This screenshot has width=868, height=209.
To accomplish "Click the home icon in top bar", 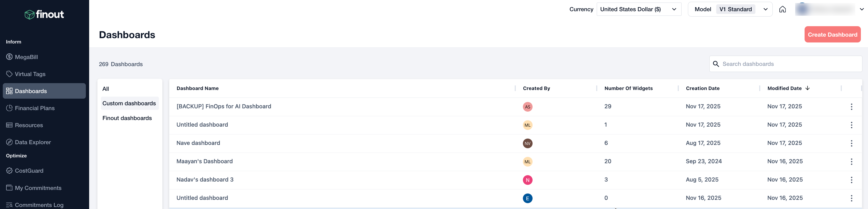I will tap(782, 9).
